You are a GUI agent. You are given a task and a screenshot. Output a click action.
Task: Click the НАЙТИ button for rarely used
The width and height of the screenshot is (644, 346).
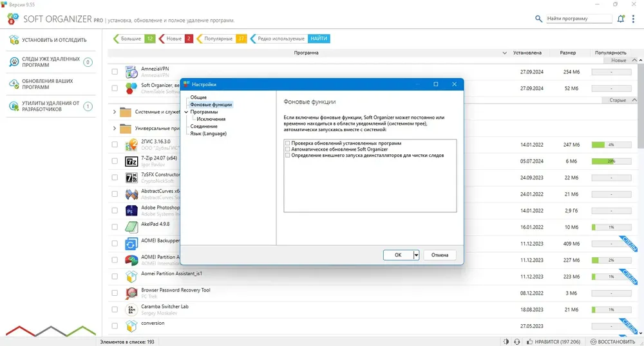click(319, 39)
